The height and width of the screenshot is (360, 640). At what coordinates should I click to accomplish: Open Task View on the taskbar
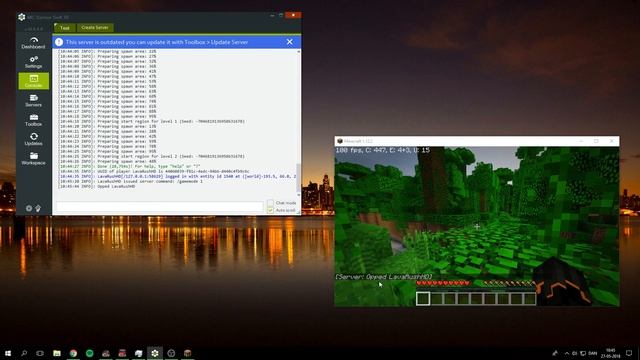pos(40,353)
